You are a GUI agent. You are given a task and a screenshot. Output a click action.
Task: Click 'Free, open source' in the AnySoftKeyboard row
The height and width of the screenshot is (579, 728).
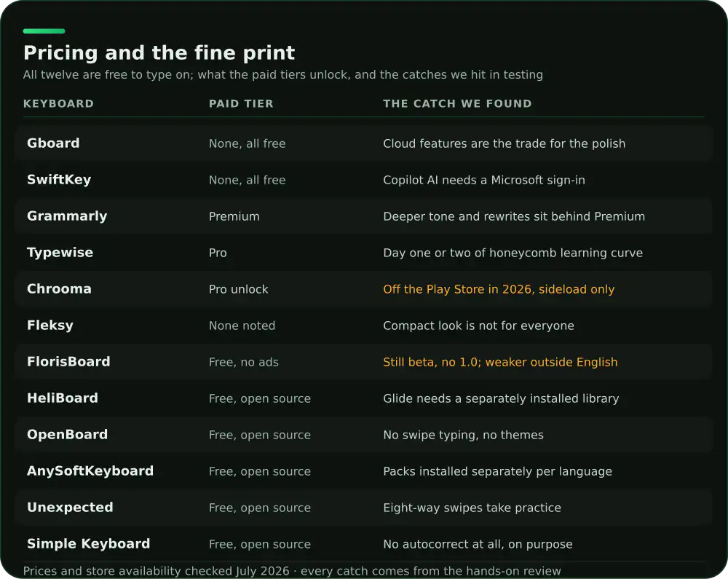[260, 471]
